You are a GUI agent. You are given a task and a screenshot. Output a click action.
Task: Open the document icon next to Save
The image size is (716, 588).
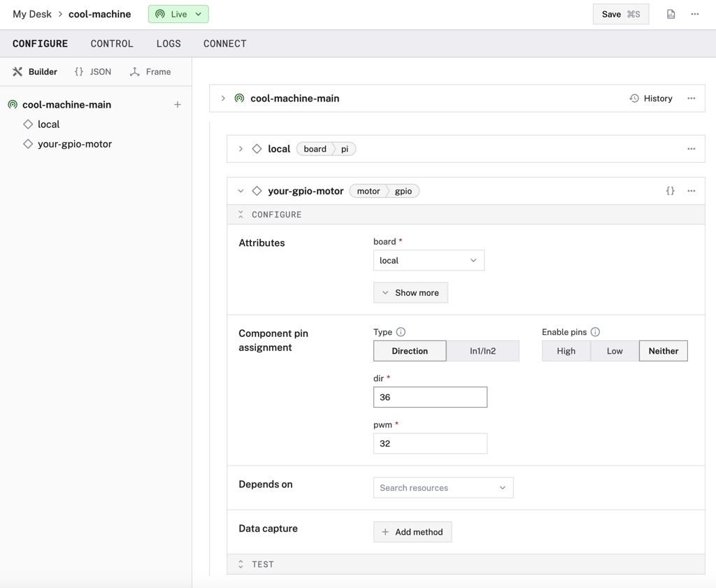click(x=671, y=14)
